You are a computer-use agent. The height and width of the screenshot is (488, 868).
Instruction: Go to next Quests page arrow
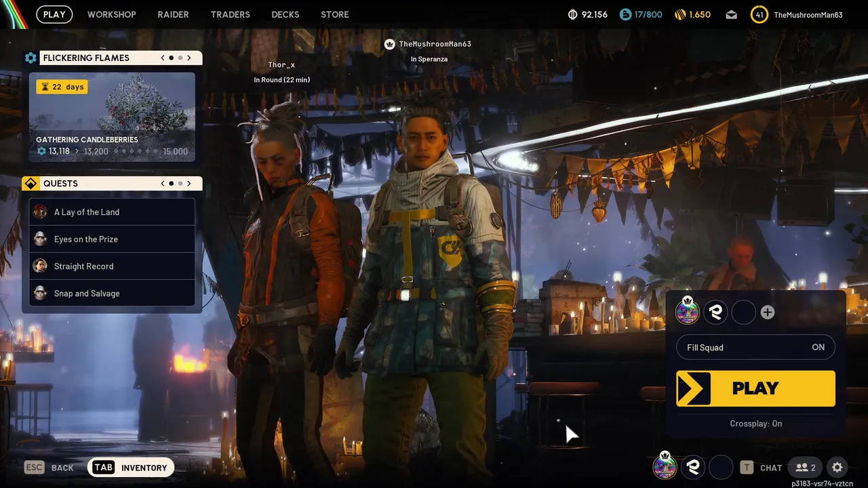(189, 184)
